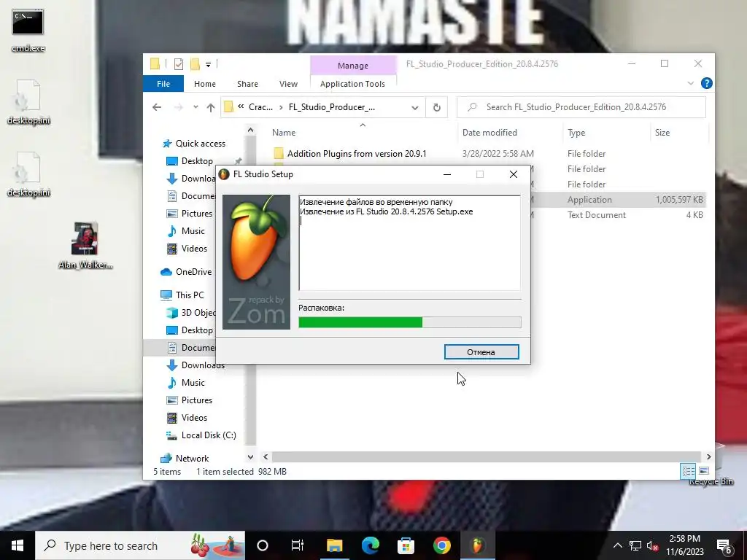This screenshot has height=560, width=747.
Task: Open the Customize Quick Access Toolbar dropdown
Action: pyautogui.click(x=208, y=64)
